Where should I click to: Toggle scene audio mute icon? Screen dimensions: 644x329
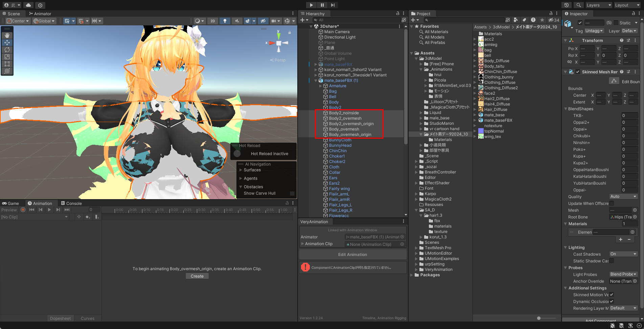pyautogui.click(x=237, y=21)
